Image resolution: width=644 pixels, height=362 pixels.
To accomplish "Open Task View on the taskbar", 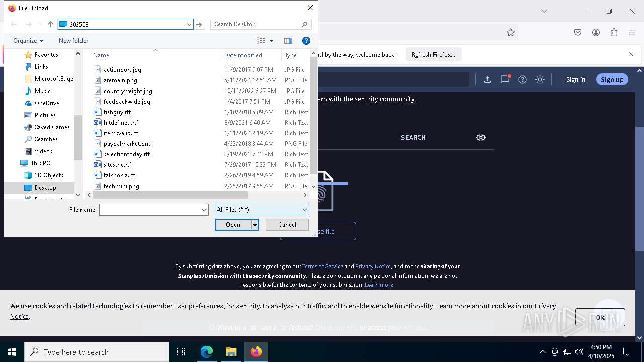I will (181, 352).
